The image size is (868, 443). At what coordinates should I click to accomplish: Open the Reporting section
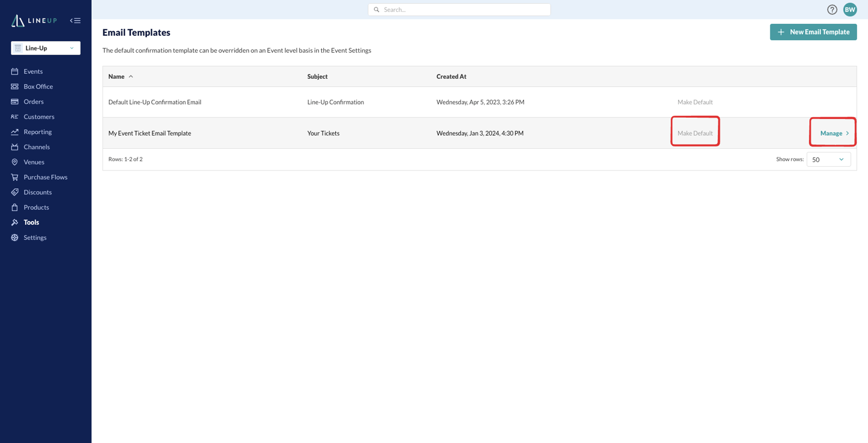37,132
